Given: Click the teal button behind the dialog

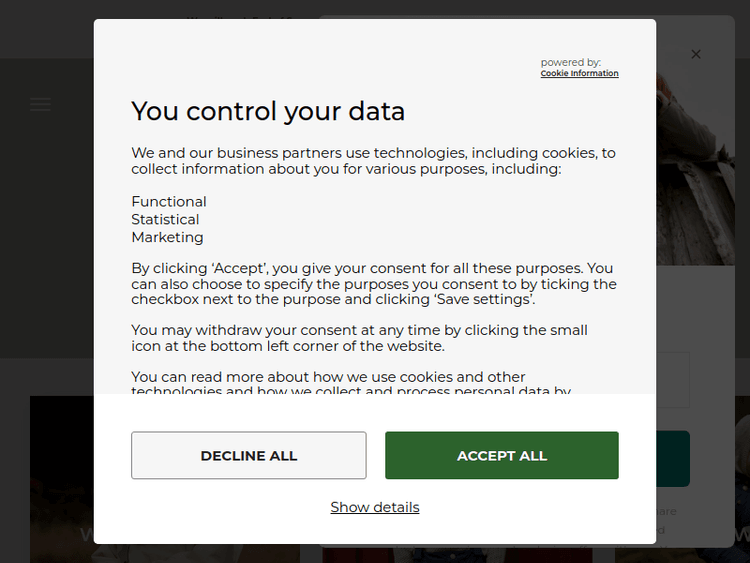Looking at the screenshot, I should point(674,458).
